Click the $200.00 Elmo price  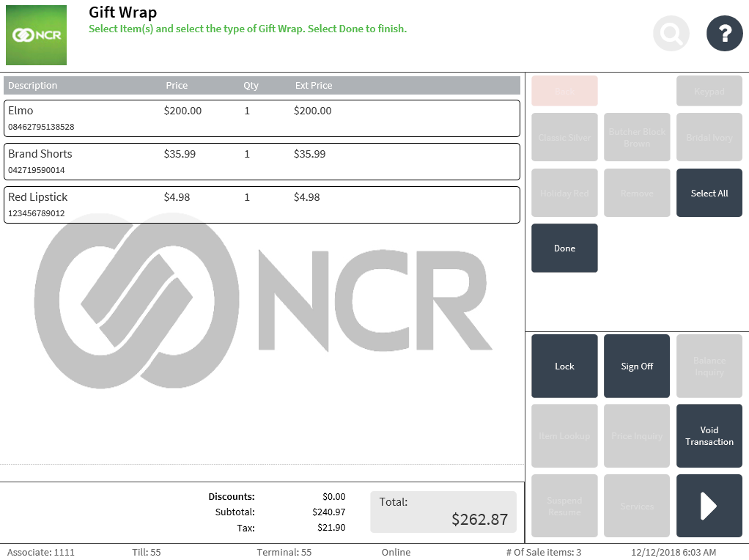182,111
